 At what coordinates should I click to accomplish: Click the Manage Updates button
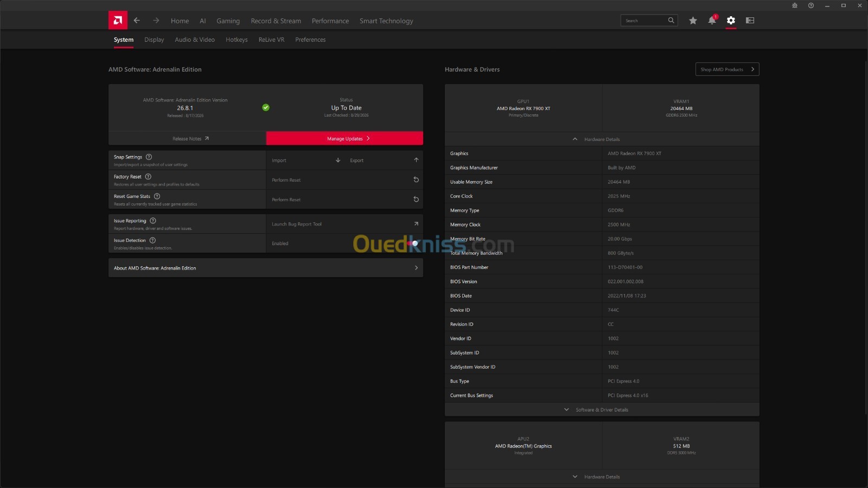click(x=344, y=138)
